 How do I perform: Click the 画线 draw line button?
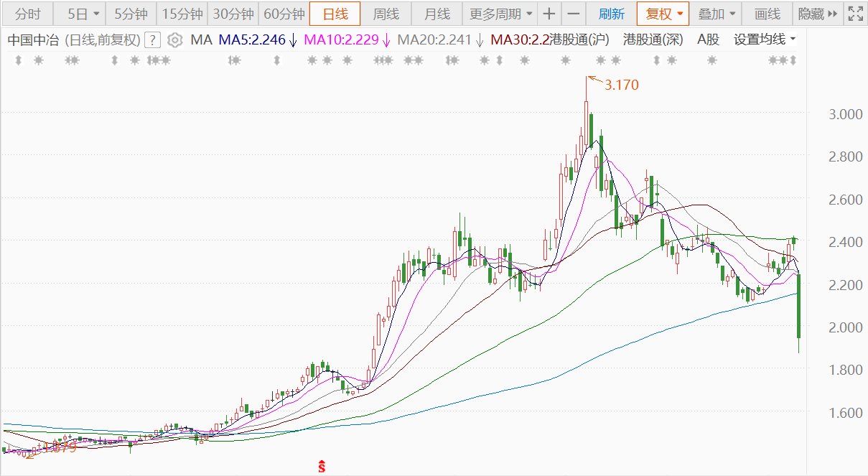click(767, 14)
